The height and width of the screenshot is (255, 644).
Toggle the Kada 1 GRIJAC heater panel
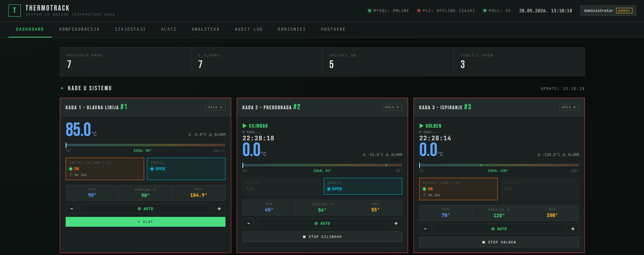[105, 169]
